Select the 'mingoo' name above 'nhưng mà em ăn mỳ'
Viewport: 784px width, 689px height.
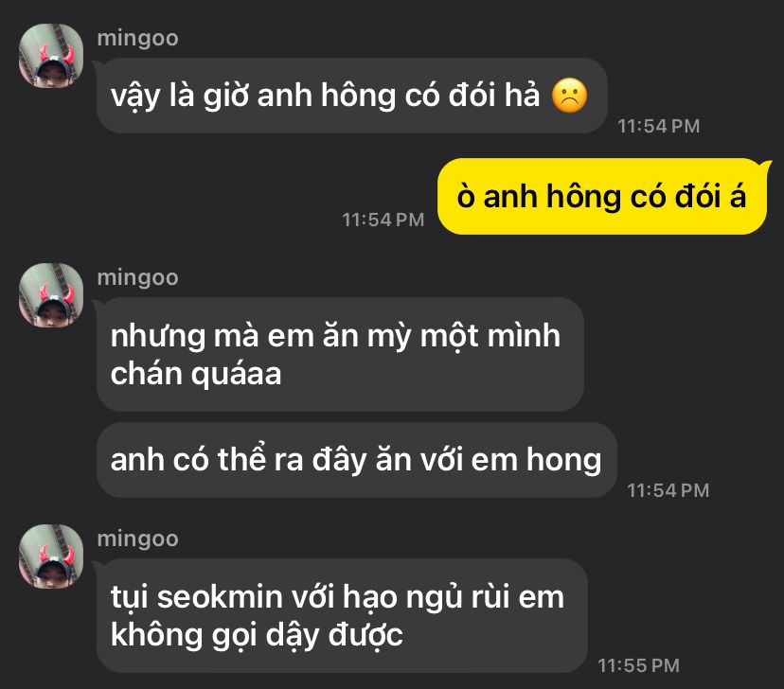[x=137, y=278]
